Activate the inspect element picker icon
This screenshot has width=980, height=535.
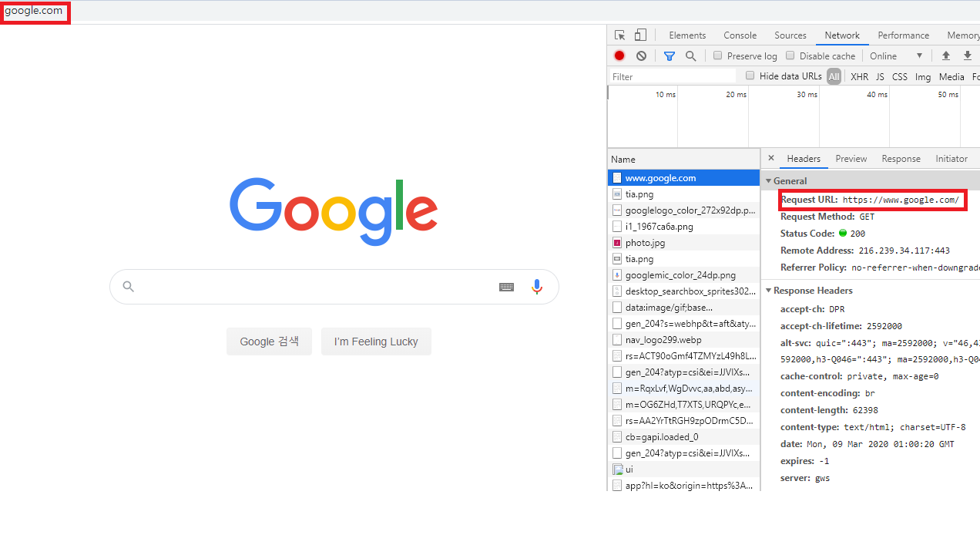620,35
